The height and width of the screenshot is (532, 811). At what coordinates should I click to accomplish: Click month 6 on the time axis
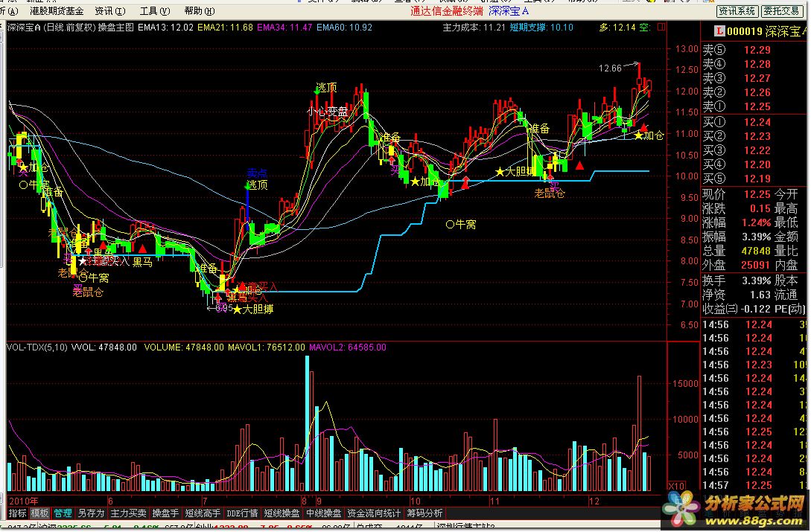pos(110,501)
